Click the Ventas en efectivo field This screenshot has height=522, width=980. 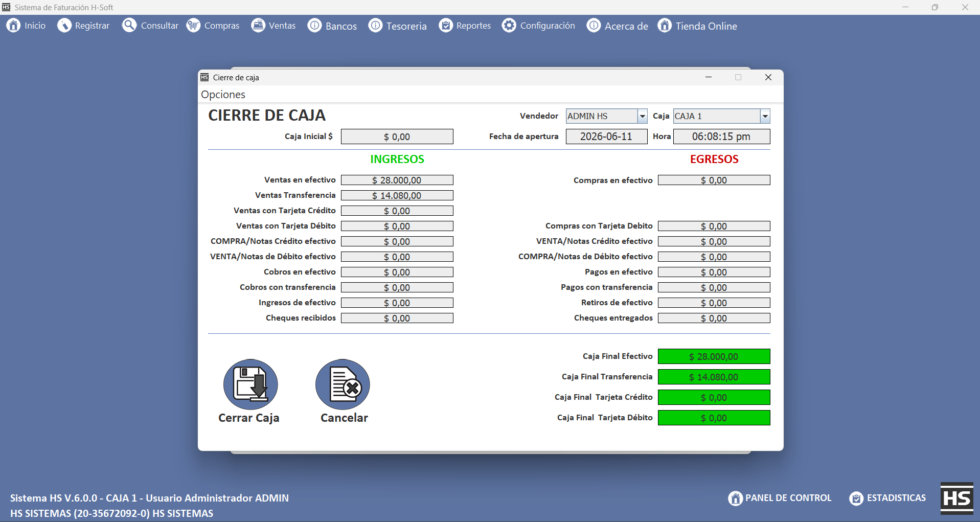coord(397,180)
